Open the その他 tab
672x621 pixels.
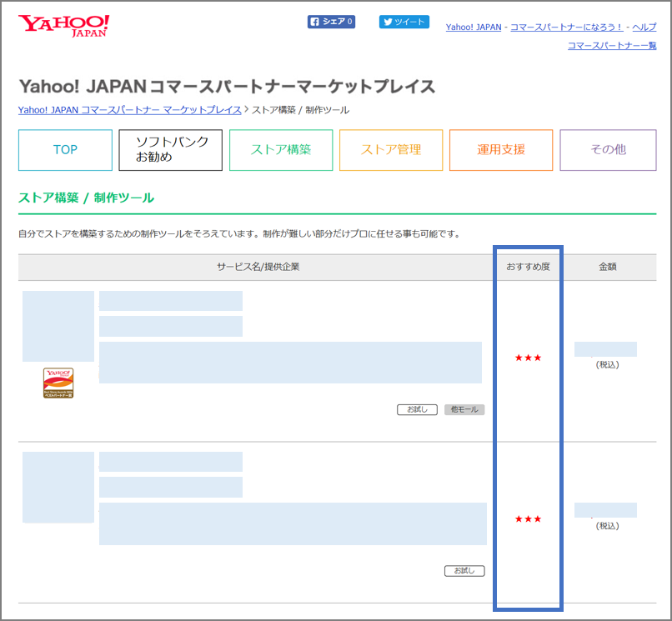[608, 150]
